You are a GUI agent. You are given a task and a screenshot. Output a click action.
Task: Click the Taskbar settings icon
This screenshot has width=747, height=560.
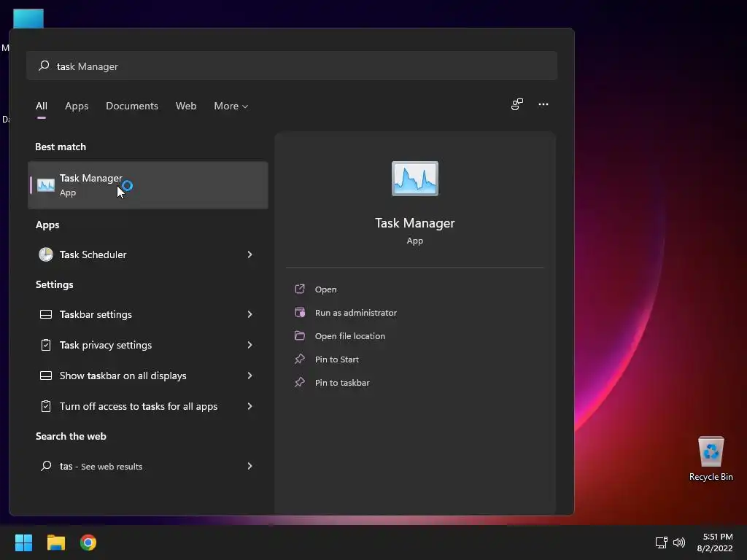click(x=46, y=314)
